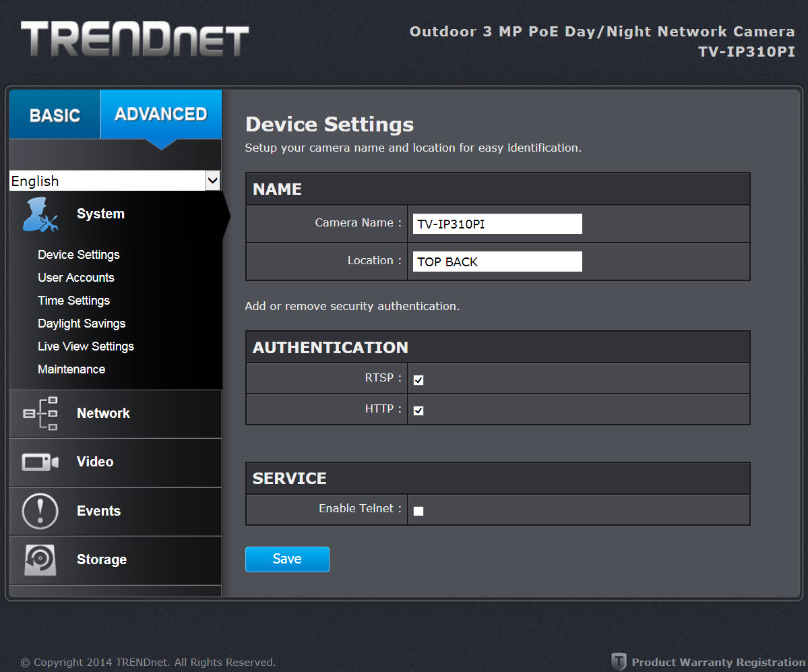
Task: Click the Video camera icon
Action: [40, 462]
